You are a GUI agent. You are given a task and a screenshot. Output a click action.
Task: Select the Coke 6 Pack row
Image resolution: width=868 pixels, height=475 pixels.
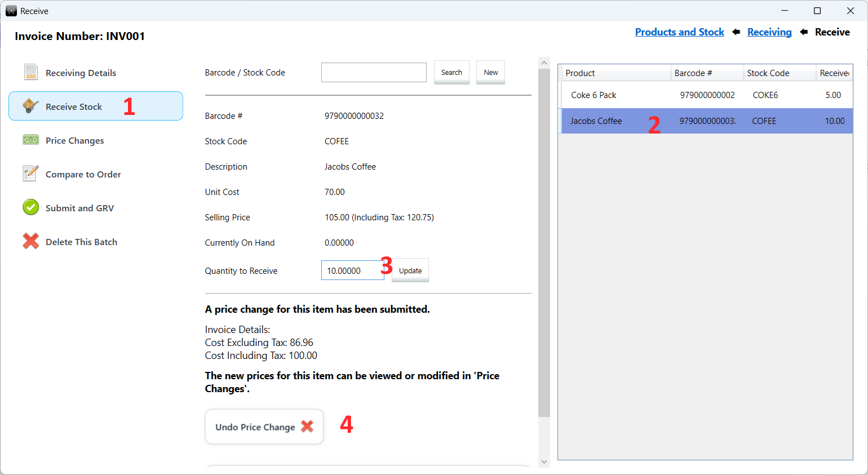click(707, 95)
